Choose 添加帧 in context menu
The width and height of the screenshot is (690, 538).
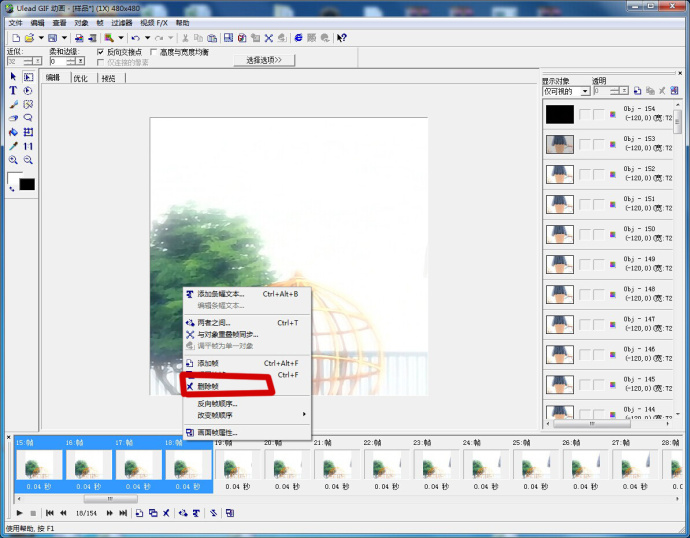click(x=246, y=363)
